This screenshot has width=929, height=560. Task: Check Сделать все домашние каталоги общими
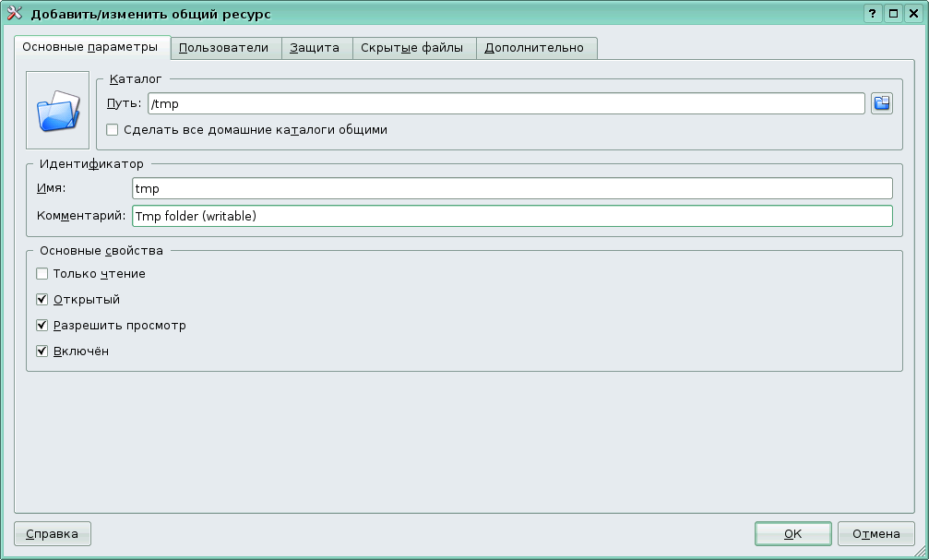(x=112, y=130)
